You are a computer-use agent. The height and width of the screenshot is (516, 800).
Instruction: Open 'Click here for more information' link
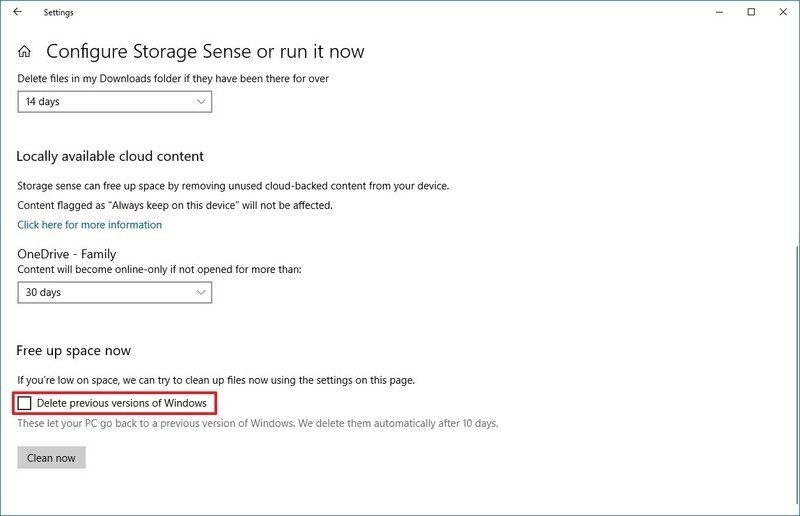click(x=89, y=225)
